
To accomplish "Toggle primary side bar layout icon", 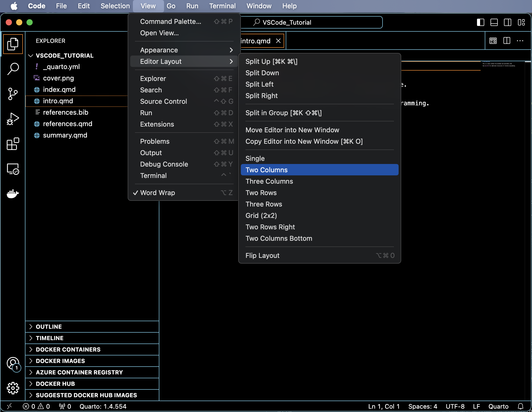I will (x=481, y=22).
